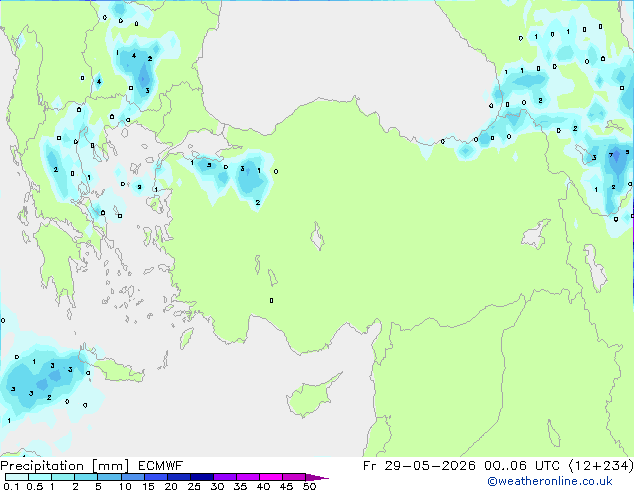Screen dimensions: 634x490
Task: Click the '25' legend scale label
Action: [x=194, y=486]
